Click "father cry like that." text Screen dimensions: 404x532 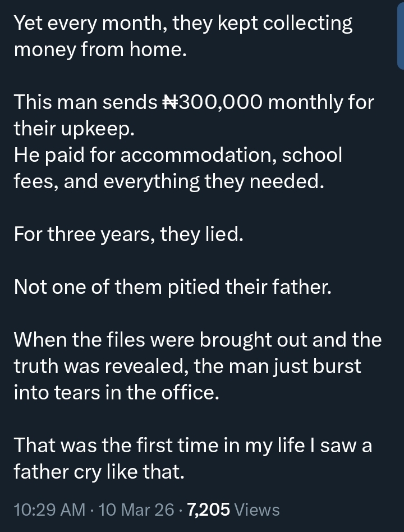(x=99, y=472)
